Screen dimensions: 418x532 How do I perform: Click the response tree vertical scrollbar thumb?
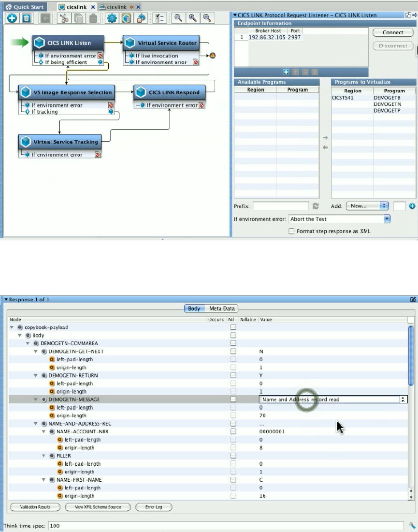(411, 355)
